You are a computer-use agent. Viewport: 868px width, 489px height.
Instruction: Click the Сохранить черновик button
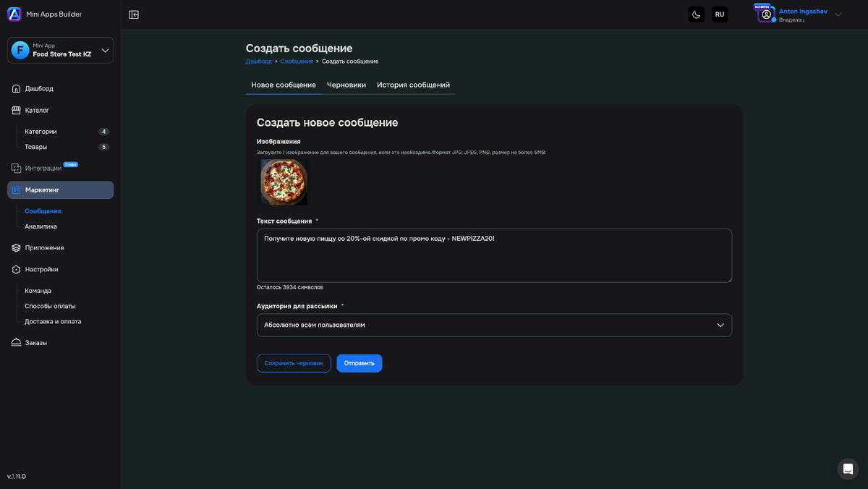pos(294,363)
